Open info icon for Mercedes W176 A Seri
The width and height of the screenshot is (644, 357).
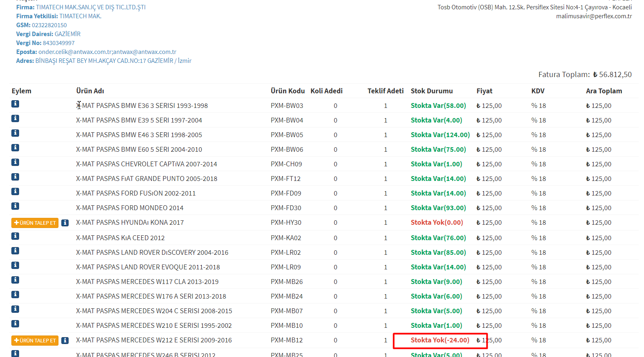(15, 295)
